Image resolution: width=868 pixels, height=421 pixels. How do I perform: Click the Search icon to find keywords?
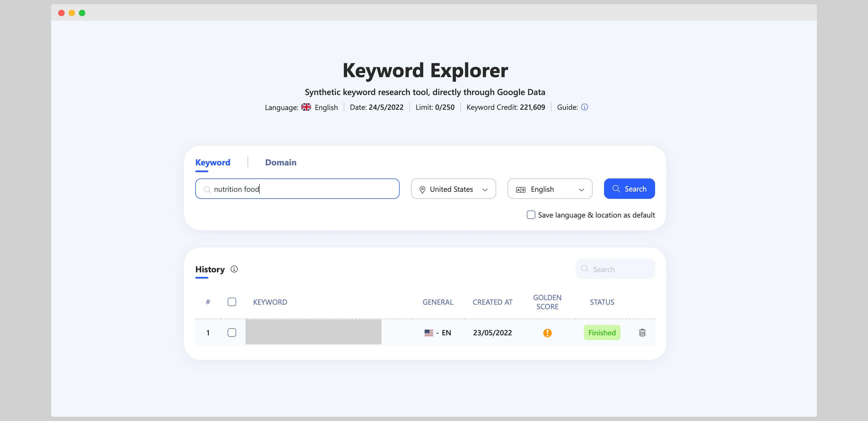pyautogui.click(x=616, y=189)
